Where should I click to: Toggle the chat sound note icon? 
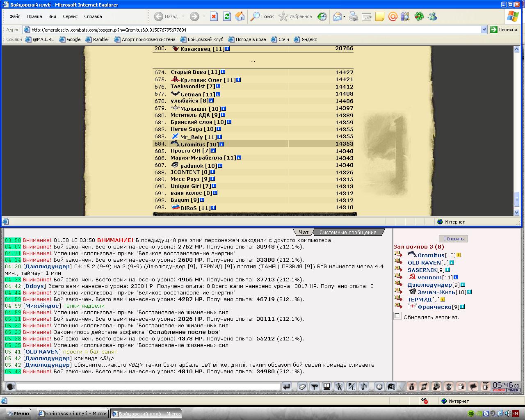[x=363, y=386]
